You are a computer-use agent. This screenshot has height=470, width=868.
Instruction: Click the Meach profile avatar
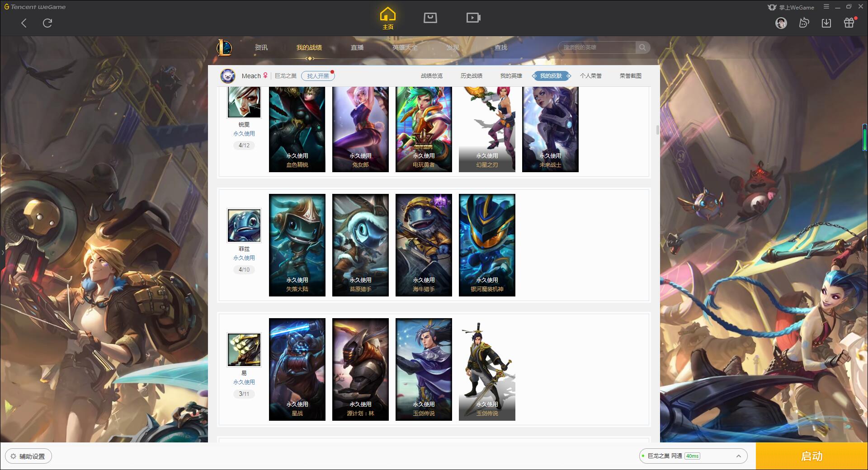[x=228, y=76]
